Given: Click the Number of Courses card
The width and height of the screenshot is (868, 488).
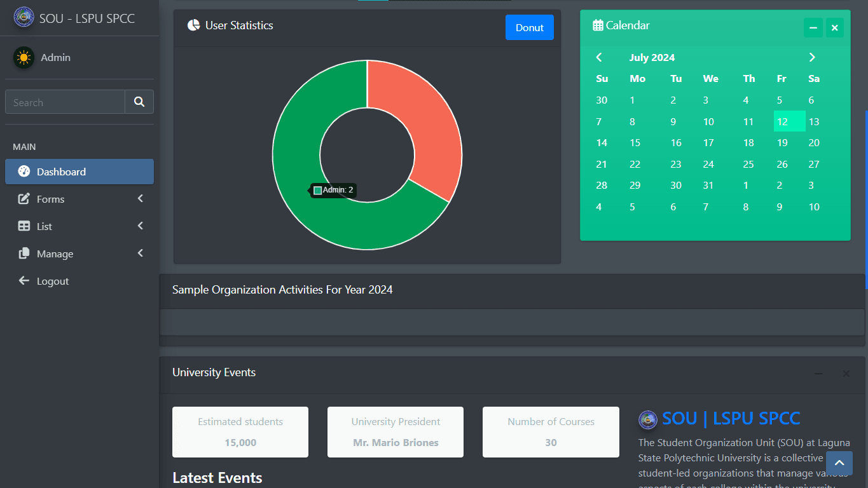Looking at the screenshot, I should coord(551,432).
